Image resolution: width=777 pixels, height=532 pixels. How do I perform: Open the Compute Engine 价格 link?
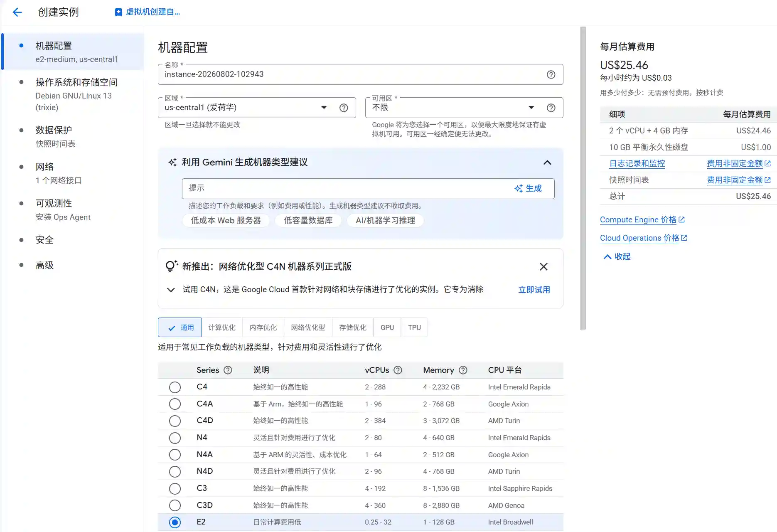tap(642, 220)
